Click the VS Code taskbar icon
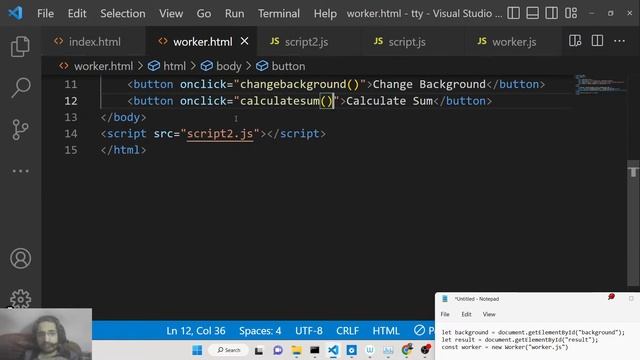This screenshot has height=360, width=640. tap(333, 350)
